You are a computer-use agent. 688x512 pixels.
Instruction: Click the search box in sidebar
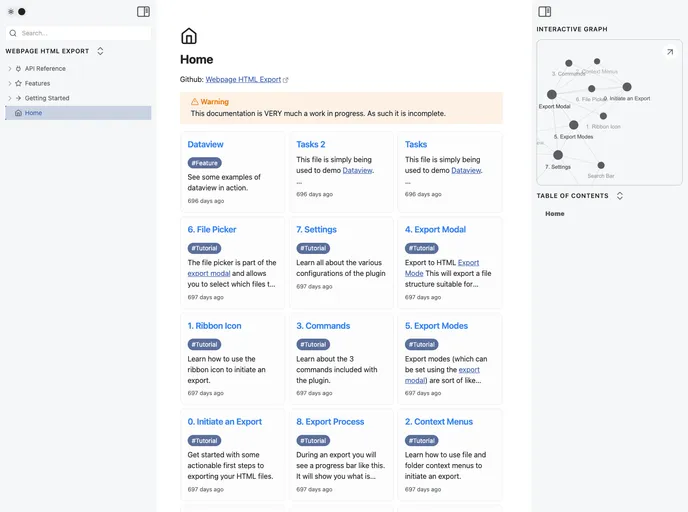(80, 33)
